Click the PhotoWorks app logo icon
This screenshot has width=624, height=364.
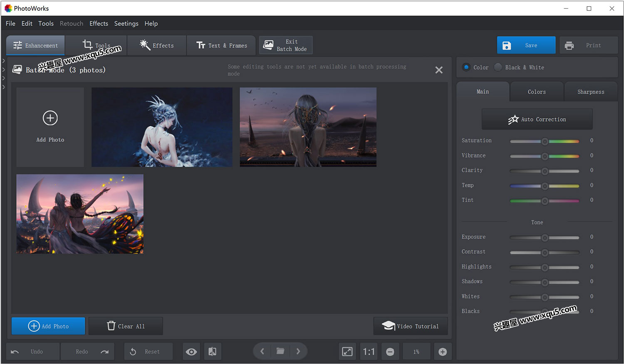(8, 8)
